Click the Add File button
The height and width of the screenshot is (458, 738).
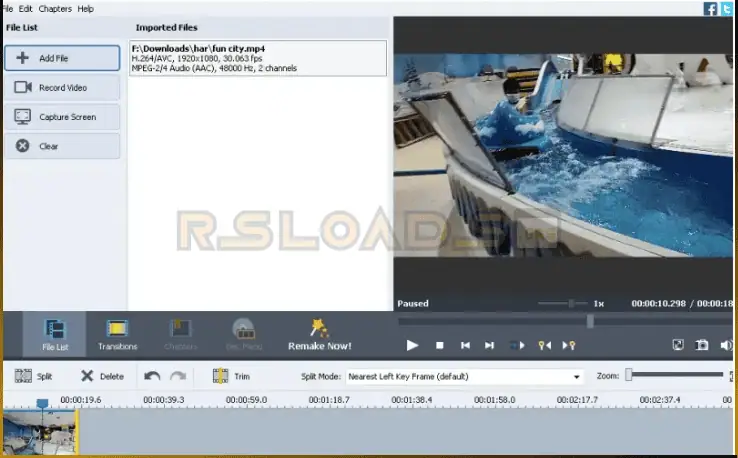tap(62, 58)
